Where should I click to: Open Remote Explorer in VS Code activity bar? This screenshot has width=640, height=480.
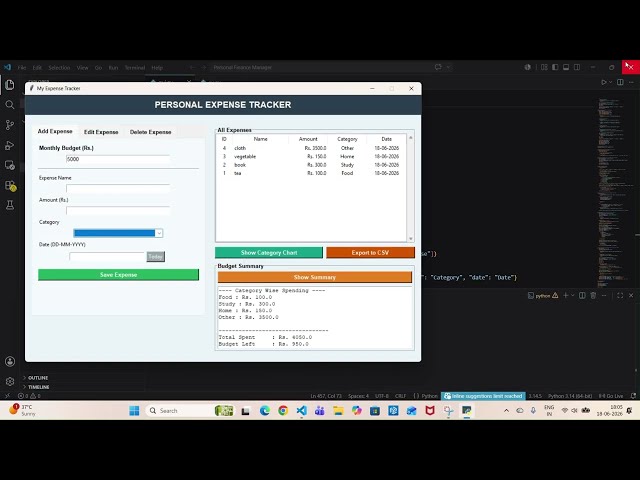[10, 165]
